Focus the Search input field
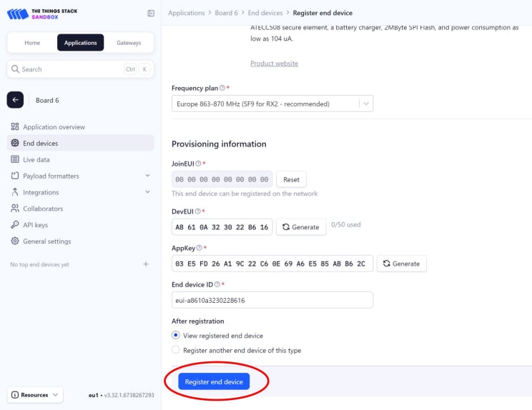Viewport: 532px width, 410px height. [80, 69]
